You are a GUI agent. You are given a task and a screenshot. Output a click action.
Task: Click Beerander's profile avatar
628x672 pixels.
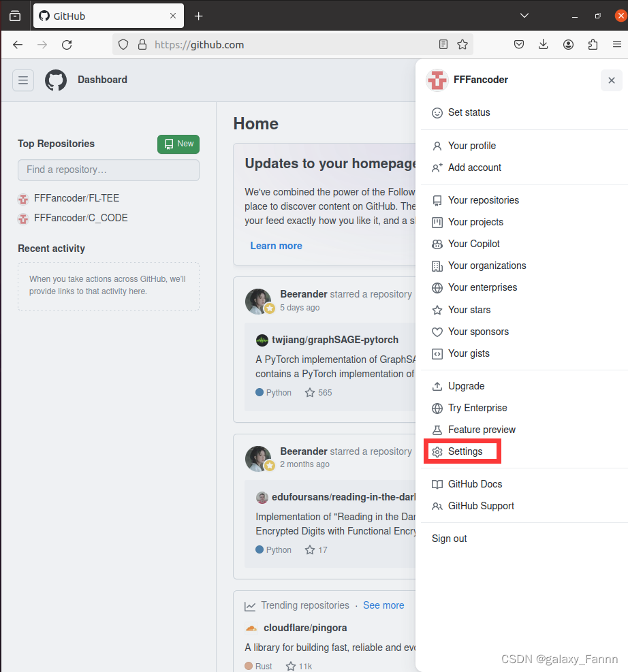(x=258, y=301)
